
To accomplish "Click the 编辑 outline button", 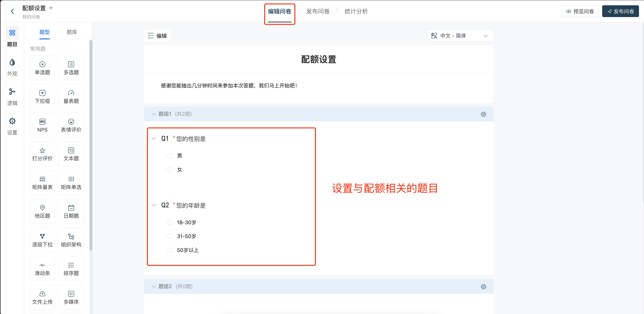I will pyautogui.click(x=157, y=36).
